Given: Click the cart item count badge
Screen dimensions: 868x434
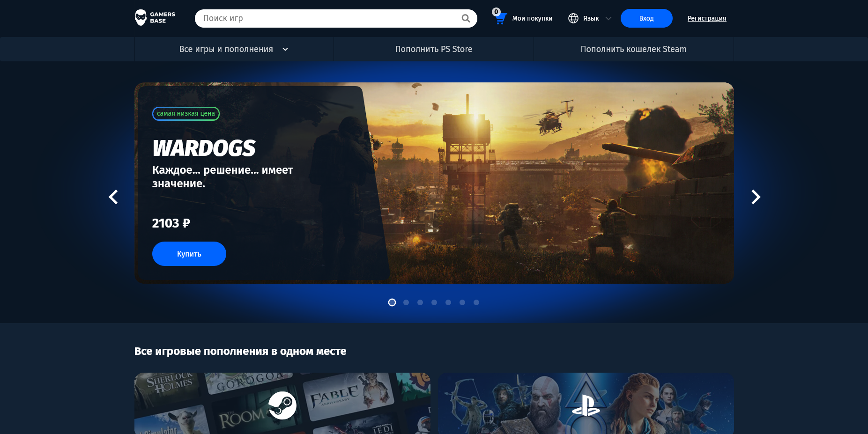Looking at the screenshot, I should coord(496,12).
